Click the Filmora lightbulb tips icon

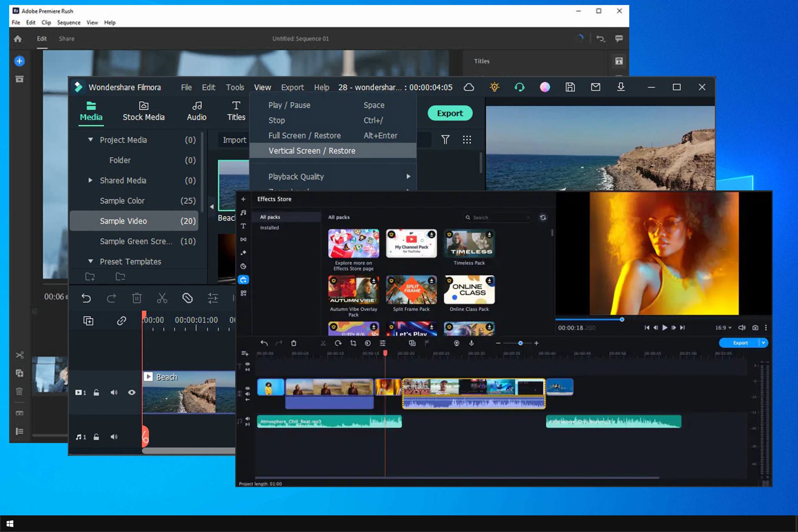pyautogui.click(x=494, y=87)
